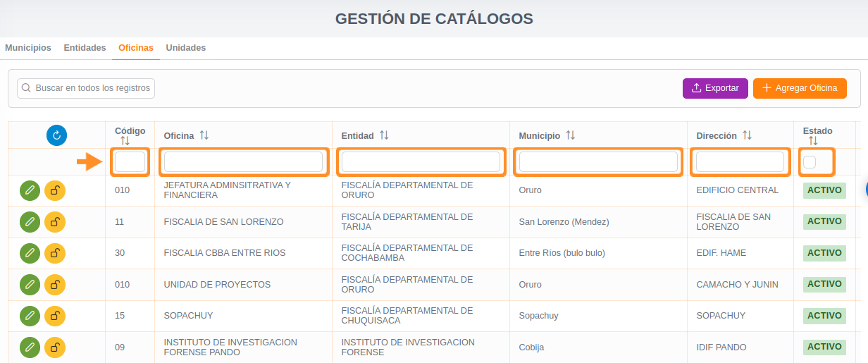Click the Oficina filter input
The image size is (868, 363).
click(244, 162)
